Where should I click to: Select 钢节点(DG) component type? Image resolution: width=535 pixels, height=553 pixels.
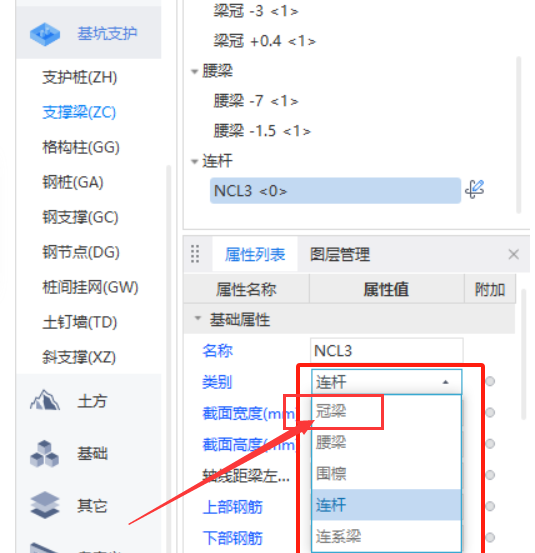point(81,252)
